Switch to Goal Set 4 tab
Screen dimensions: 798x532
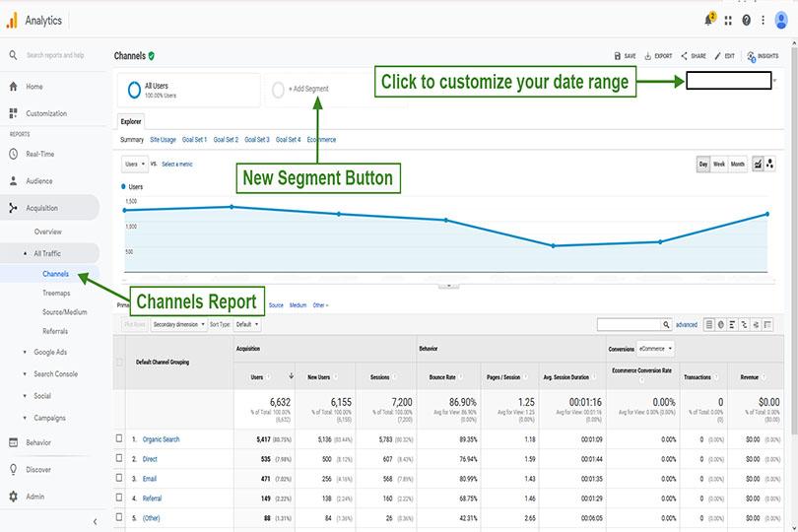[x=288, y=140]
